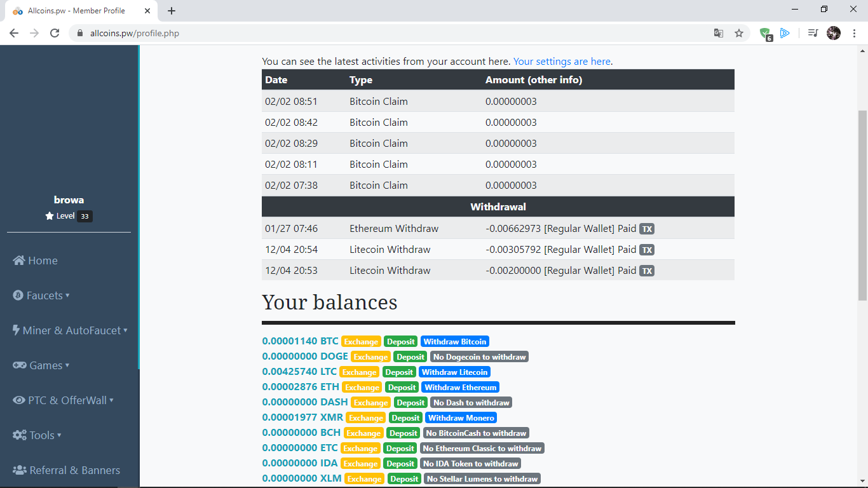Image resolution: width=868 pixels, height=488 pixels.
Task: Click Withdraw Monero button
Action: 461,418
